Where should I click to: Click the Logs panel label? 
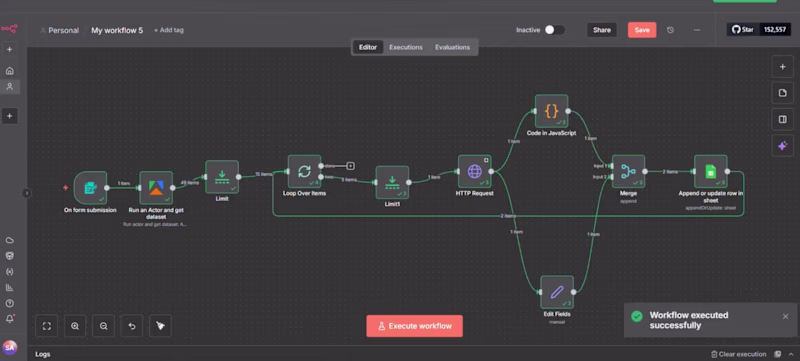pos(43,354)
